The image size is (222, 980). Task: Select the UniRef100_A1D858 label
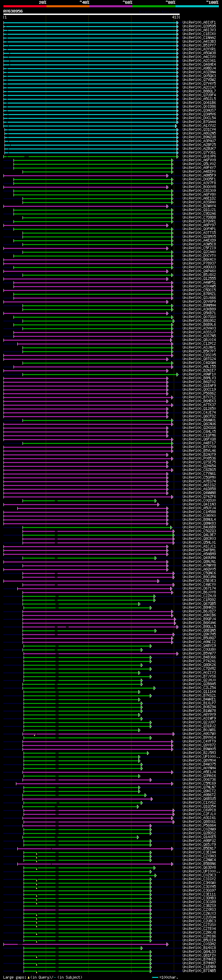point(199,489)
